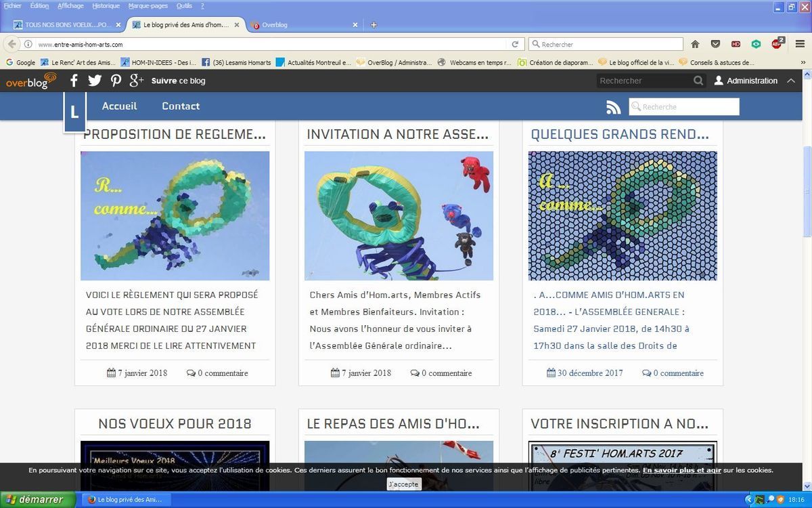Open 'NOS VOEUX POUR 2018' article title
Screen dimensions: 812x508
[175, 424]
